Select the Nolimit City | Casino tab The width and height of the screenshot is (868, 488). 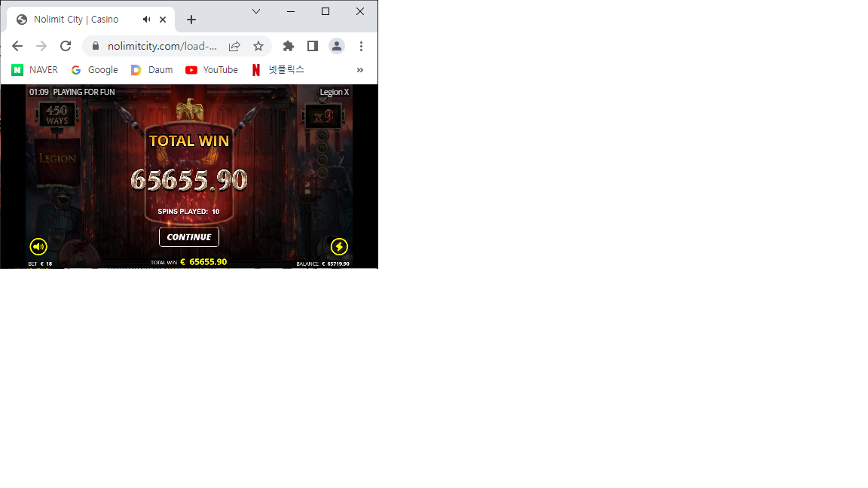(x=91, y=20)
